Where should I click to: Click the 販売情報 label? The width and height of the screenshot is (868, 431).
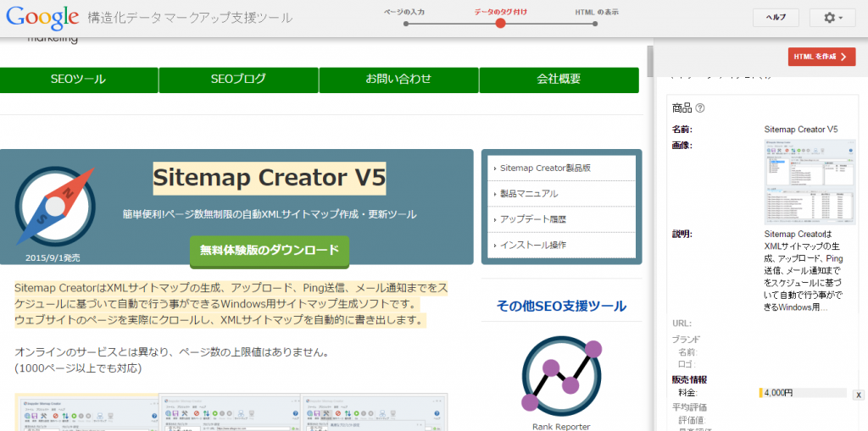pyautogui.click(x=689, y=380)
